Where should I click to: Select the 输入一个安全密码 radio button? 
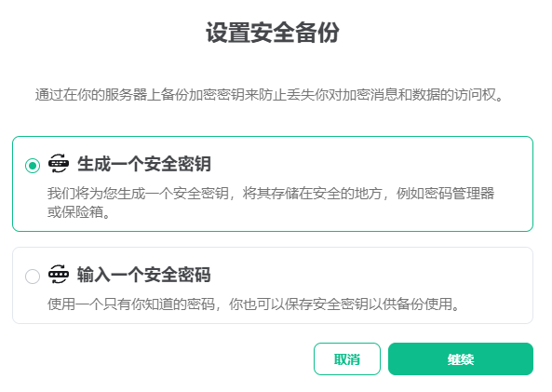click(33, 277)
